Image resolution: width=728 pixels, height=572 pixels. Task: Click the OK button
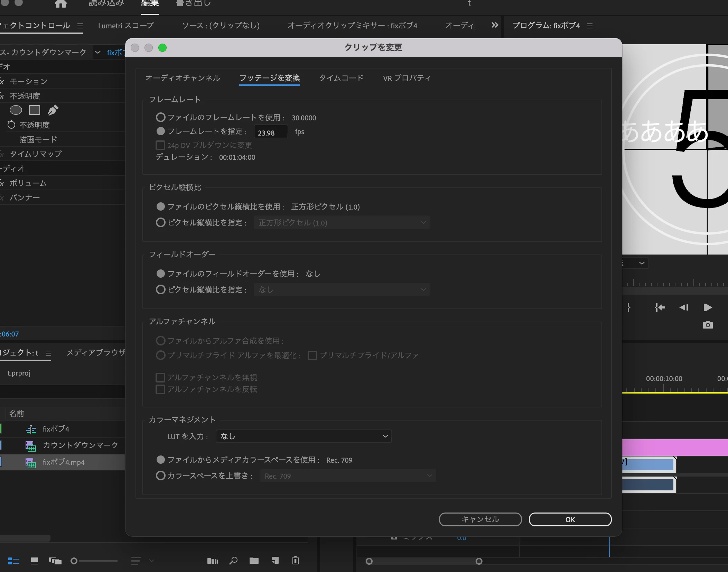[570, 519]
